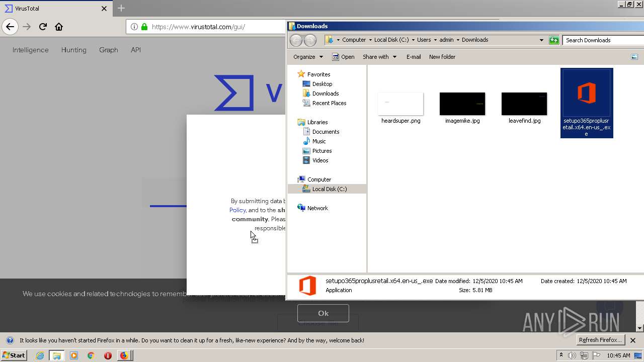The image size is (644, 362).
Task: Open Recent Places in navigation pane
Action: coord(325,103)
